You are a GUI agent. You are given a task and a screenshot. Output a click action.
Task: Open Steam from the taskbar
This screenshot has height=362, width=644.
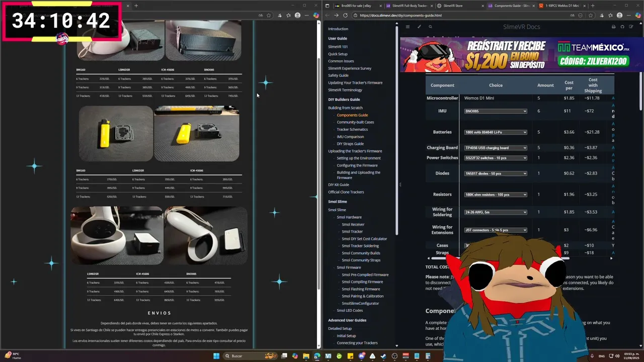coord(383,356)
